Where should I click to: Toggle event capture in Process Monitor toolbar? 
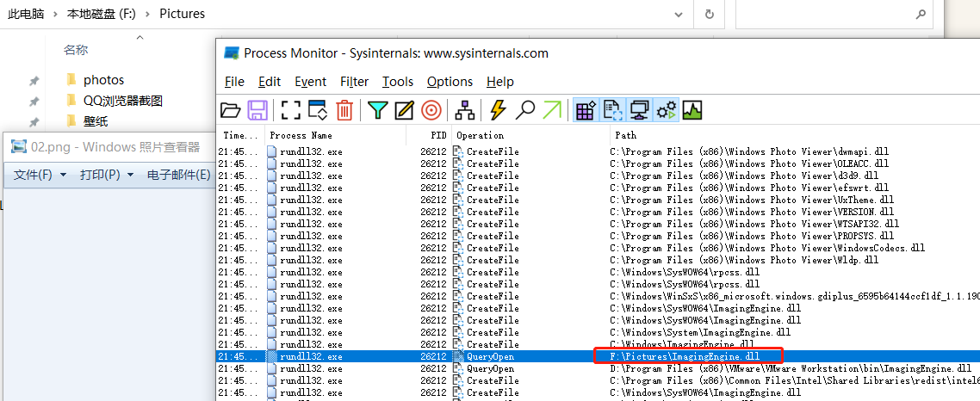pyautogui.click(x=290, y=110)
